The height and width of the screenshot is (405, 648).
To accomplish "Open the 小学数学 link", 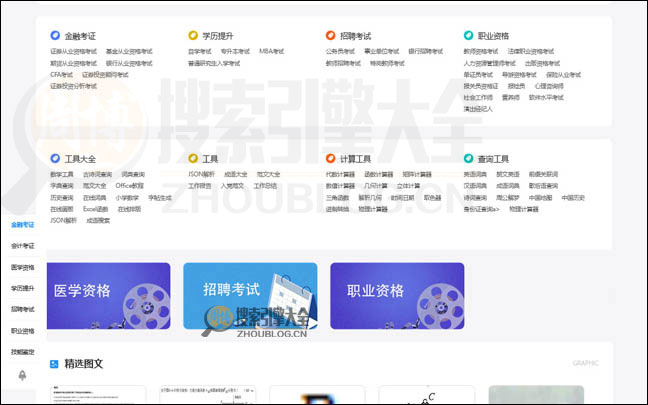I will pos(127,198).
